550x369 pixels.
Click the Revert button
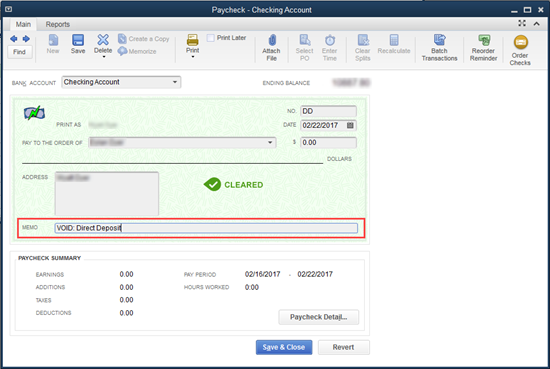(x=343, y=347)
